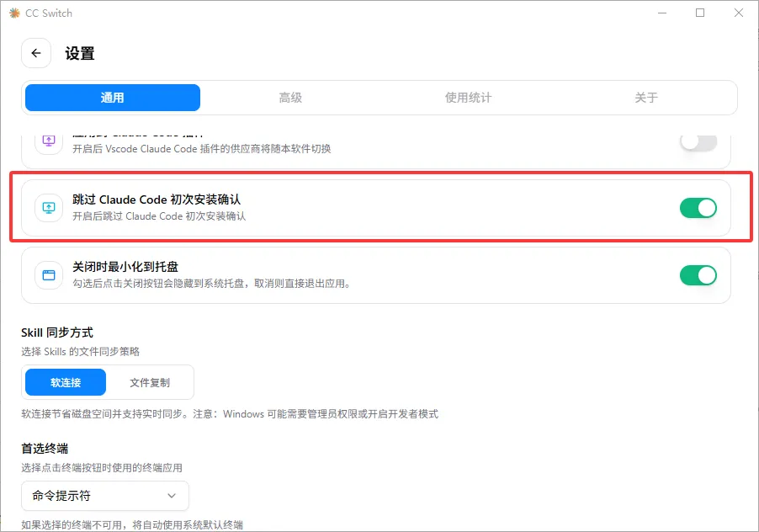
Task: Click the install confirmation monitor icon
Action: click(x=48, y=207)
